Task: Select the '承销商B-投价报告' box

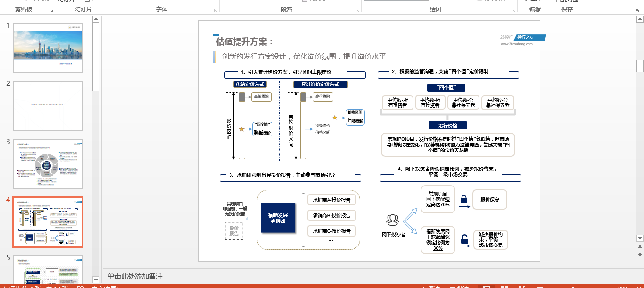Action: pyautogui.click(x=331, y=216)
